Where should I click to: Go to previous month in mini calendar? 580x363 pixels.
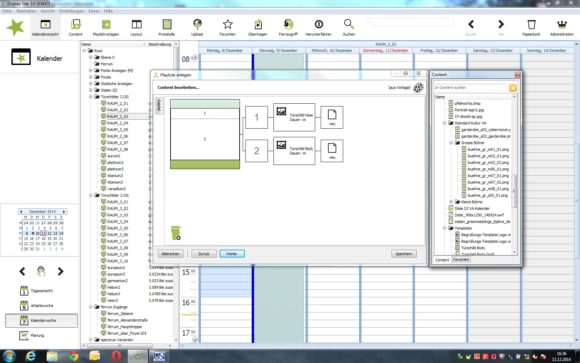[x=21, y=212]
